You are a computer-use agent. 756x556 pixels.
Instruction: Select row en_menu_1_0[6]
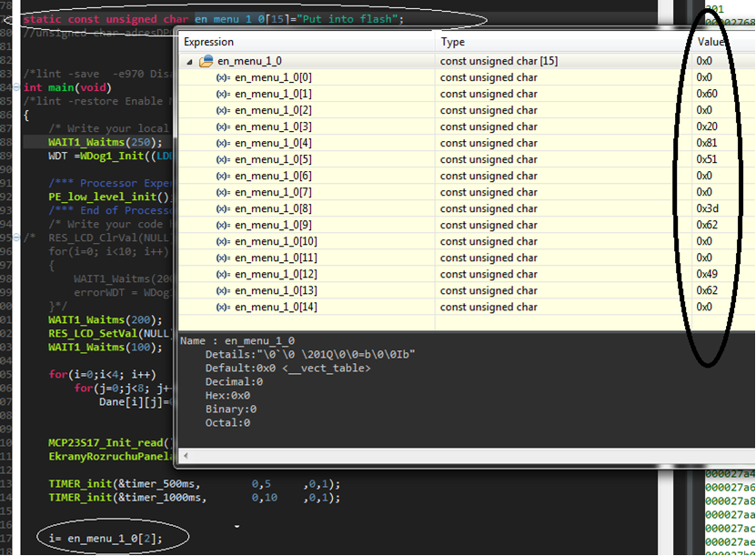tap(467, 176)
